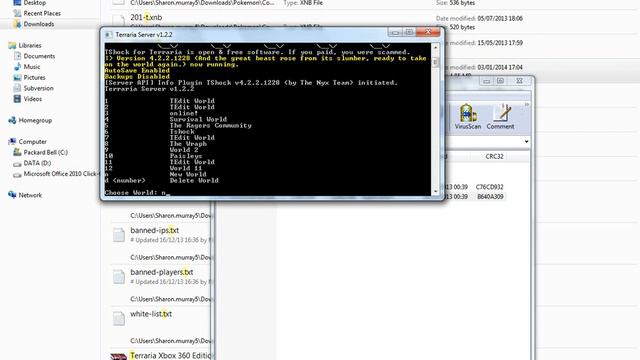Image resolution: width=640 pixels, height=360 pixels.
Task: Click the Computer icon
Action: click(x=12, y=142)
